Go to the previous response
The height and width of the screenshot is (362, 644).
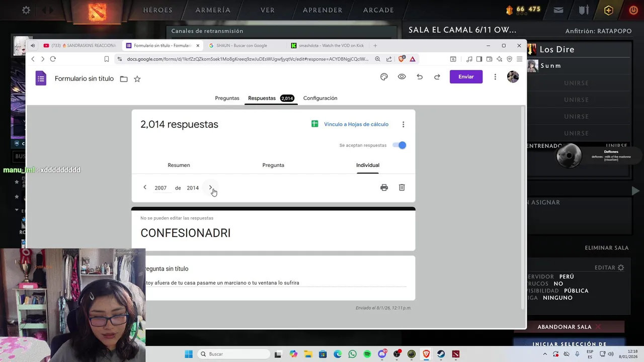click(145, 188)
